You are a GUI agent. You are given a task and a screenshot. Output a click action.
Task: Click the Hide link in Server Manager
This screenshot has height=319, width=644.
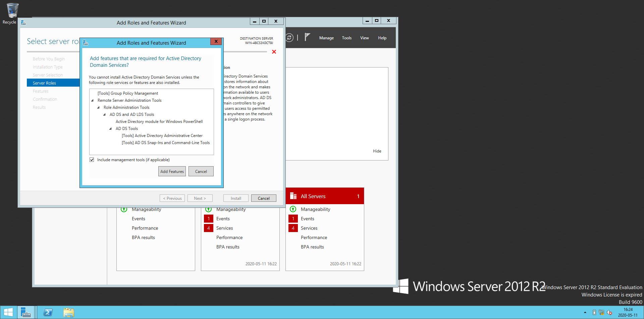coord(377,151)
